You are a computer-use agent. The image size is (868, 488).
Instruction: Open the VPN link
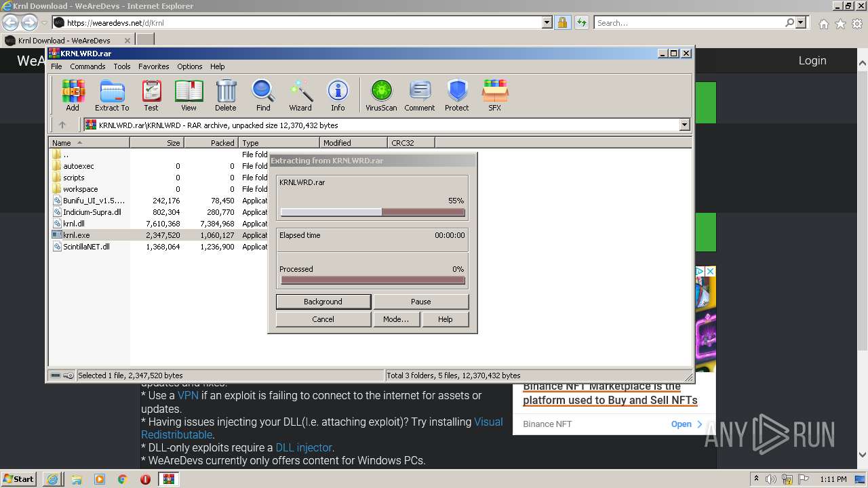click(x=188, y=395)
